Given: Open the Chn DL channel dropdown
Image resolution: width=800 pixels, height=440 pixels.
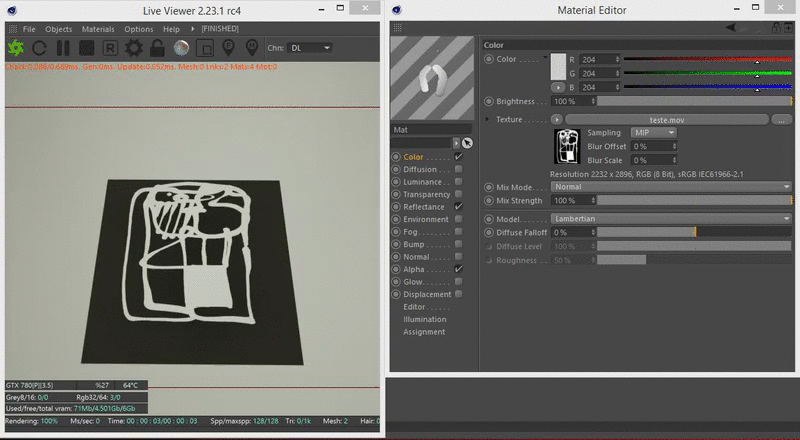Looking at the screenshot, I should [310, 48].
